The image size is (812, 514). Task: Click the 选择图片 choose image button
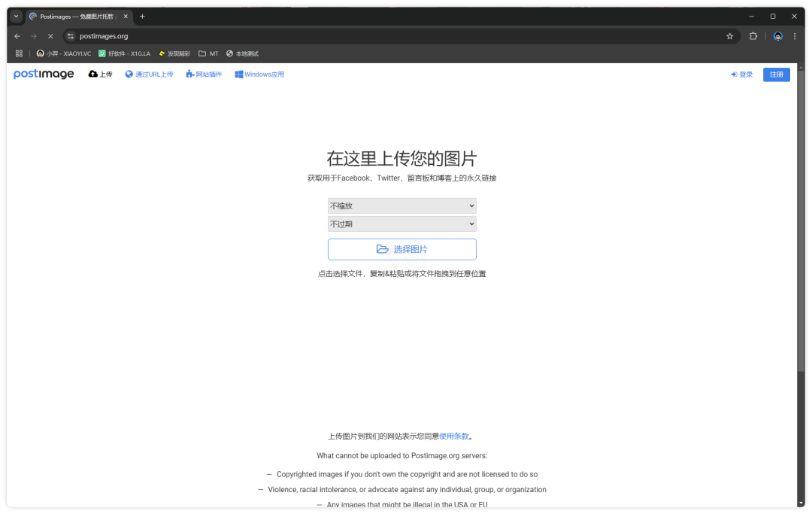tap(401, 249)
